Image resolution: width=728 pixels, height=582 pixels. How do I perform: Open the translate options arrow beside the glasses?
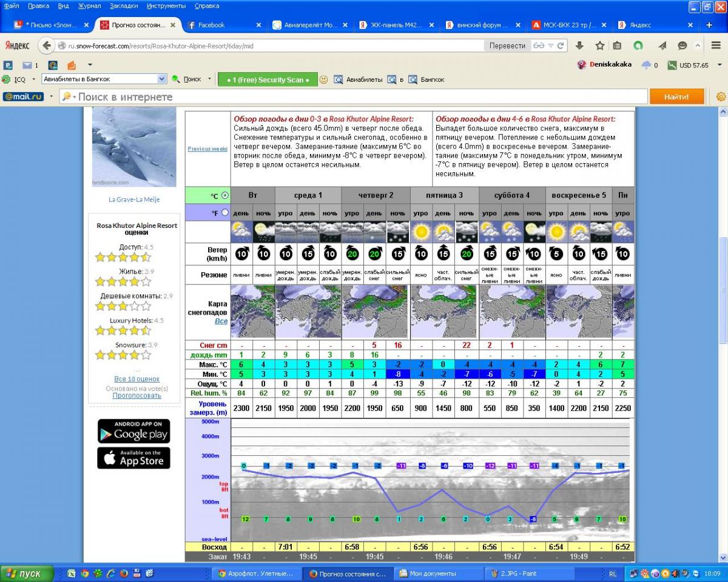(x=551, y=45)
